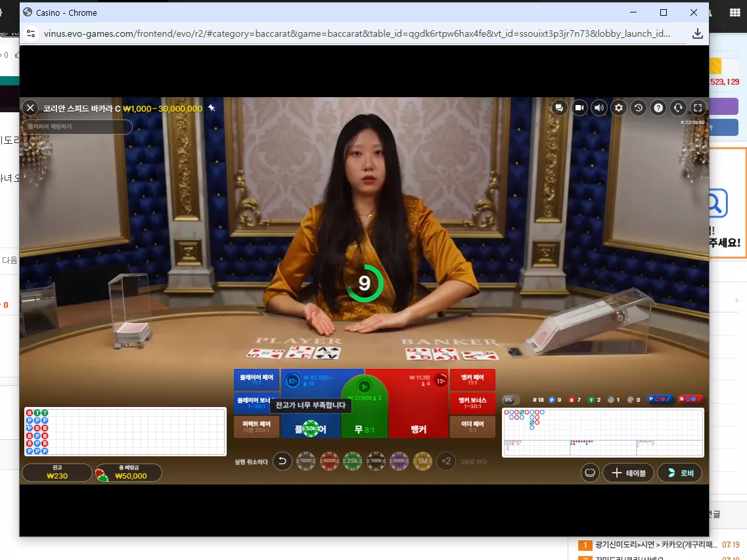Enter fullscreen mode with the fullscreen icon
The image size is (747, 560).
(x=698, y=108)
